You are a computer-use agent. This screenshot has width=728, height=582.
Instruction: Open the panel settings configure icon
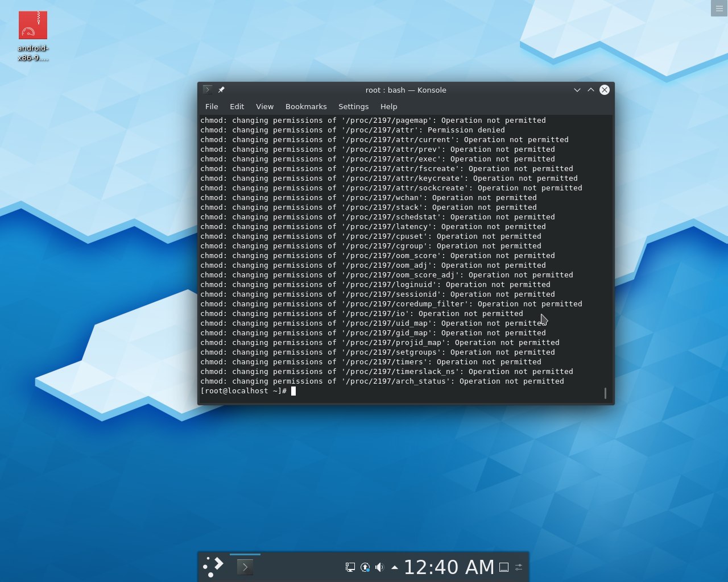tap(519, 567)
